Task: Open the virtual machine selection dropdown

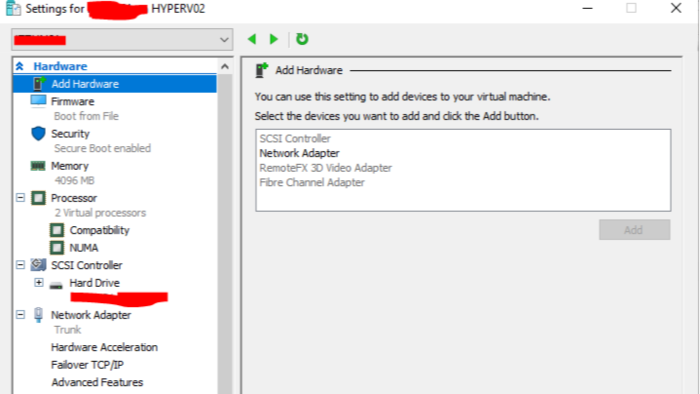Action: pos(122,40)
